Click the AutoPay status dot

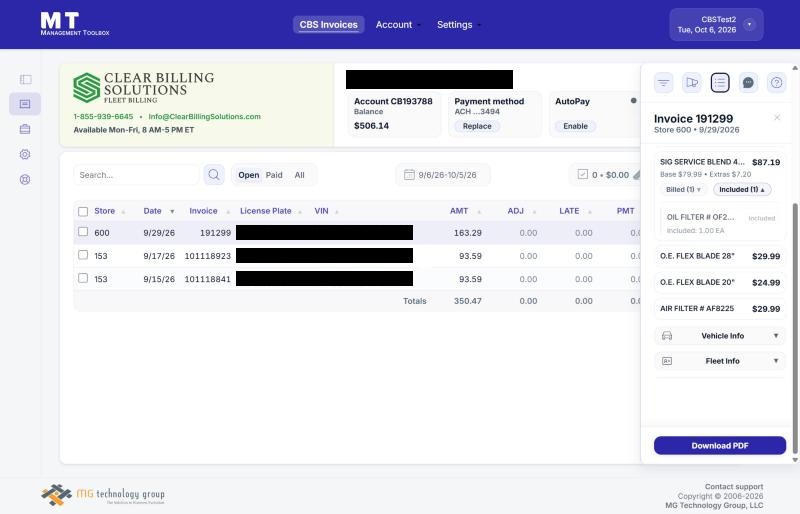click(633, 101)
